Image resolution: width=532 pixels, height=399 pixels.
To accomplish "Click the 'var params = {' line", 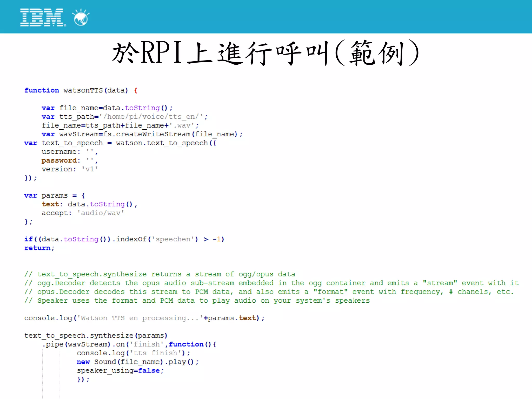I will pos(55,196).
